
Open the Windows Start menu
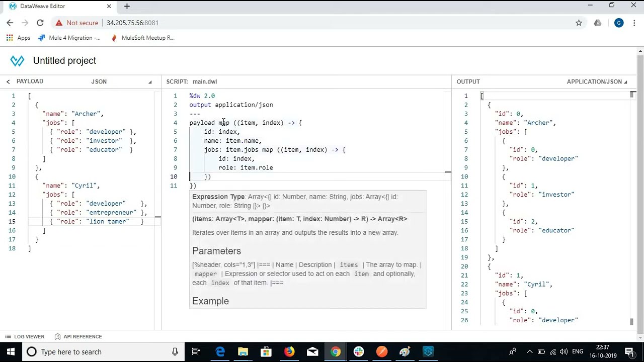tap(10, 352)
